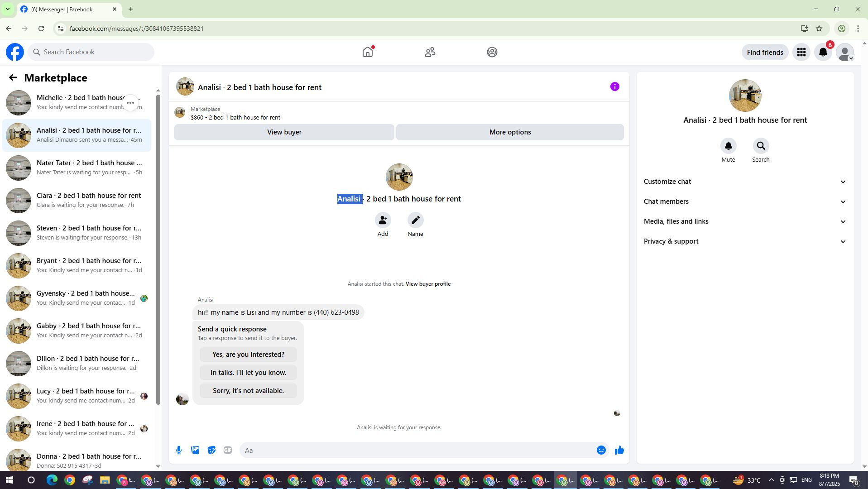Search within the conversation
868x489 pixels.
click(761, 146)
